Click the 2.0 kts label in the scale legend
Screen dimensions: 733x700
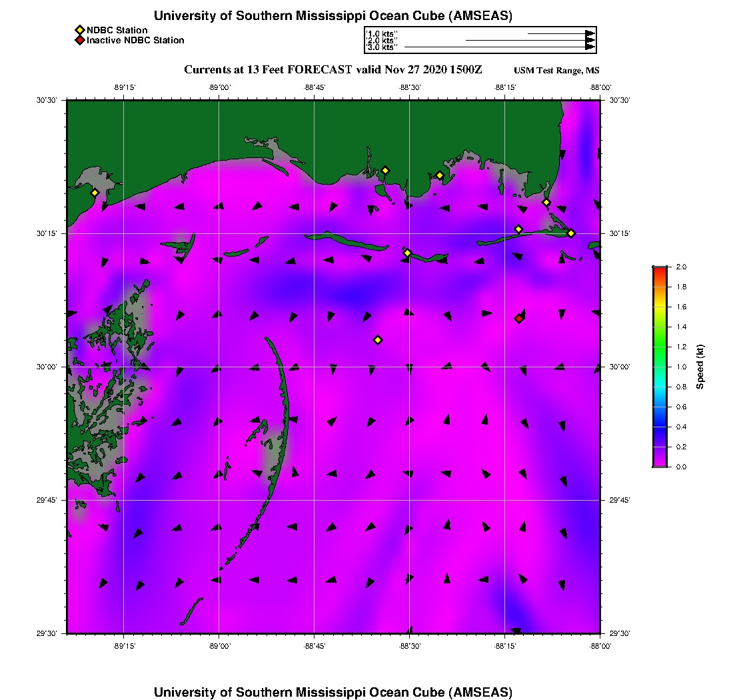click(x=382, y=41)
